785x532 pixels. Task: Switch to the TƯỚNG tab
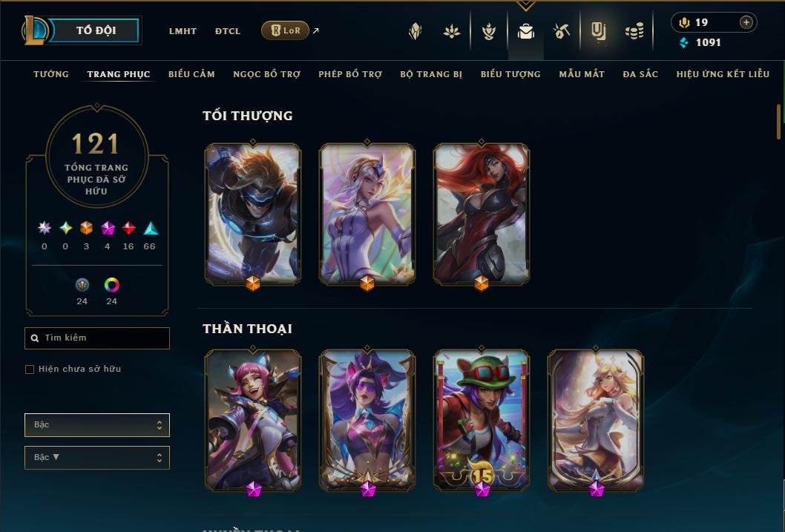coord(51,74)
